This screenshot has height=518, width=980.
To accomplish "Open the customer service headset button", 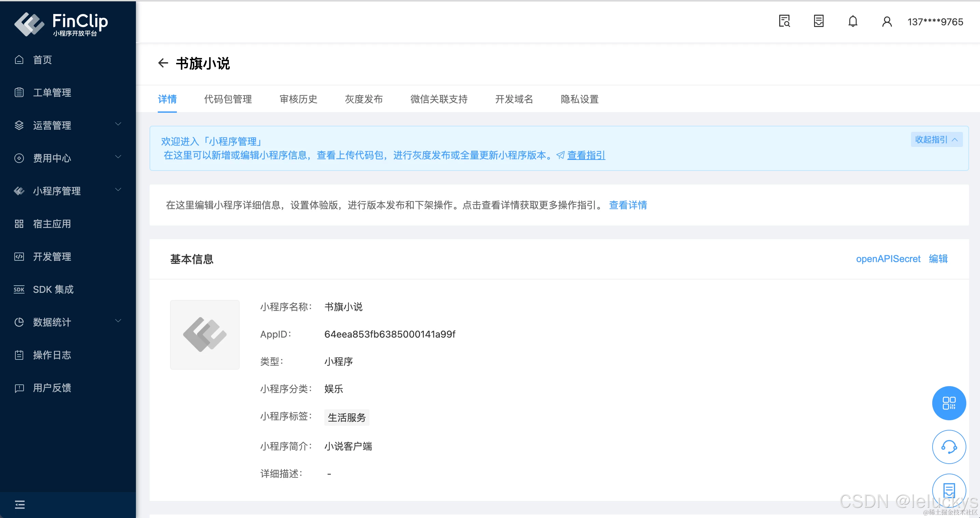I will point(949,447).
